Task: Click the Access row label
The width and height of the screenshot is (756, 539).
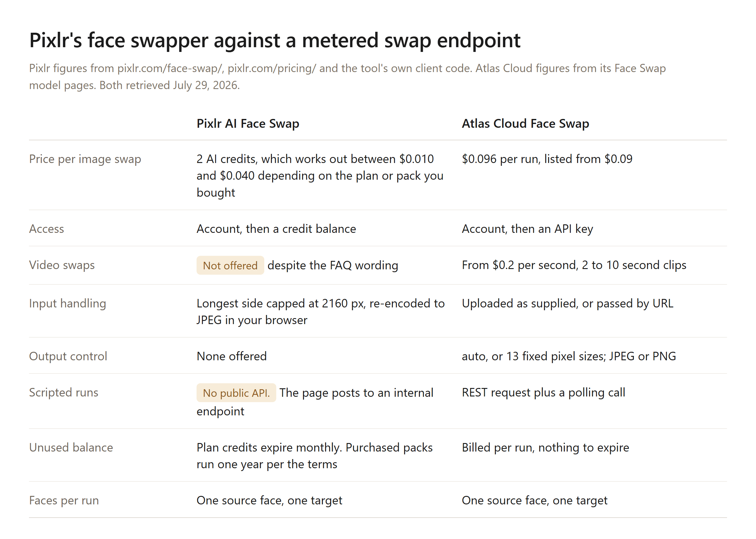Action: 47,229
